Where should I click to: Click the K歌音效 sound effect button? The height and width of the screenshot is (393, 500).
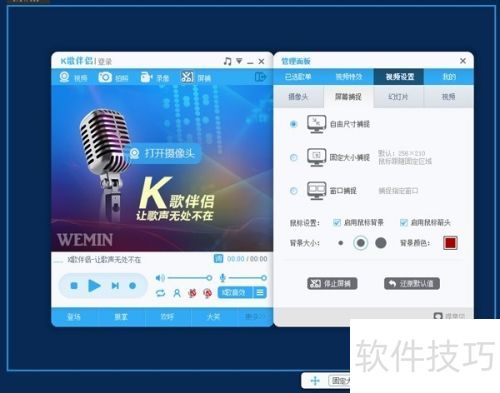pyautogui.click(x=235, y=293)
